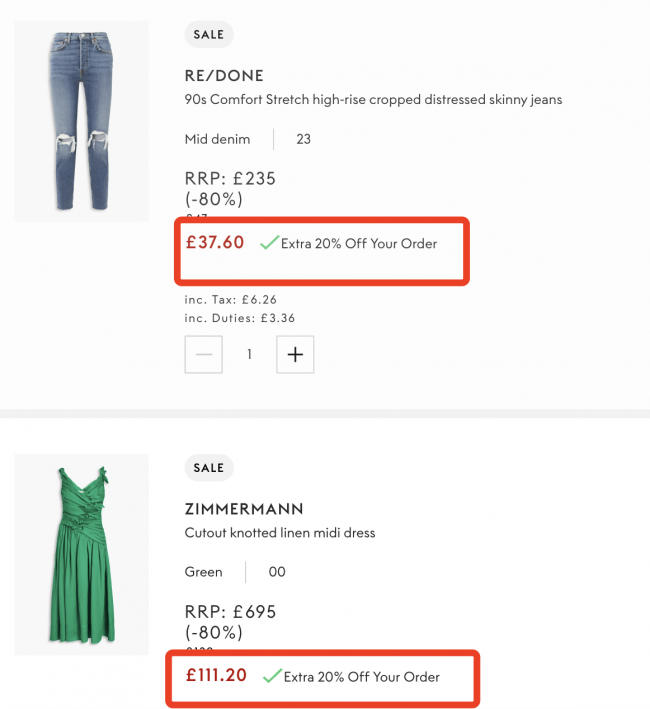This screenshot has height=709, width=650.
Task: Click the green checkmark beside the £111.20 price
Action: pyautogui.click(x=271, y=676)
